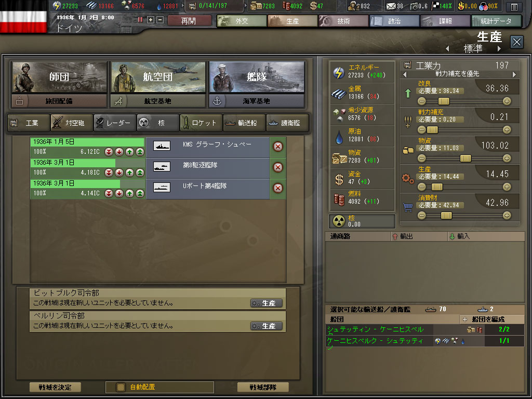
Task: Adjust the 物資 allocation slider handle
Action: click(x=465, y=158)
